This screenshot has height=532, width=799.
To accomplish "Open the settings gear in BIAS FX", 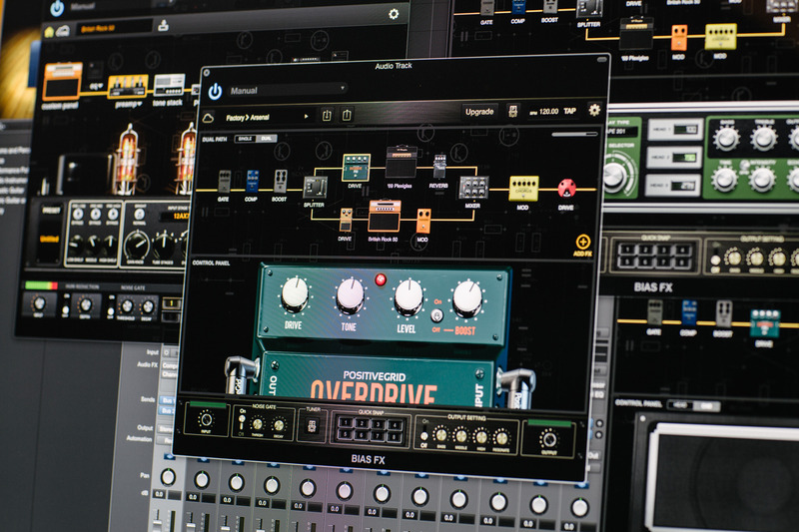I will (x=594, y=110).
